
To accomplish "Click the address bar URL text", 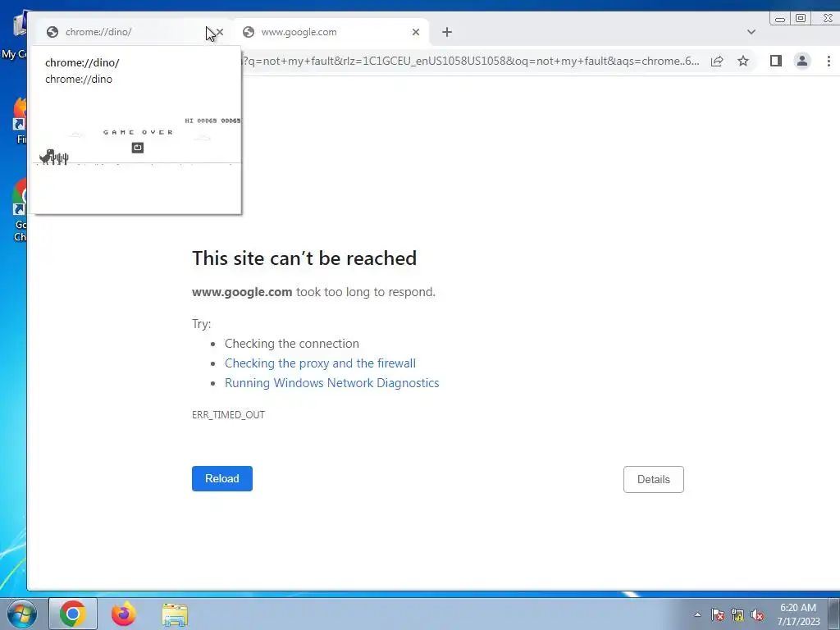I will tap(470, 61).
